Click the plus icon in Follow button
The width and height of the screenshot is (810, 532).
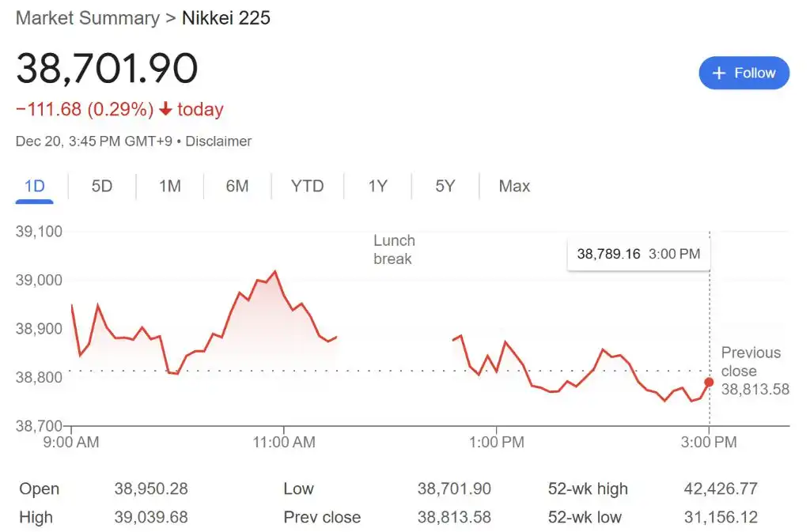coord(718,74)
